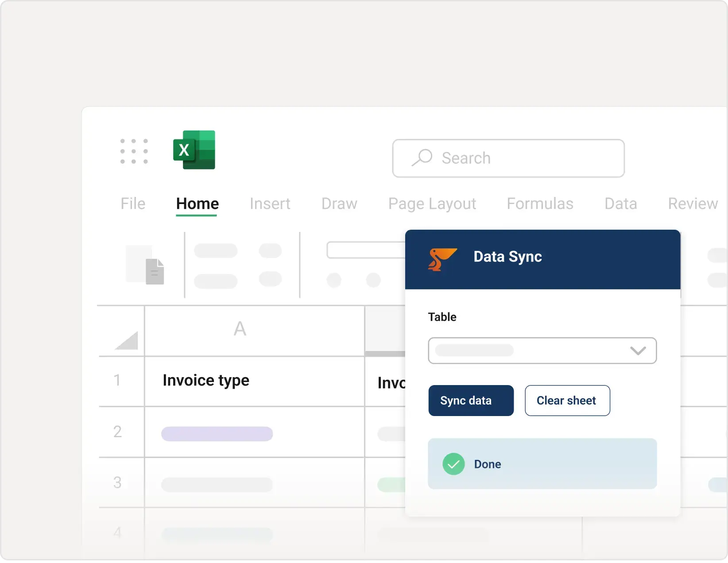Click the Done status message
This screenshot has width=728, height=563.
(542, 464)
